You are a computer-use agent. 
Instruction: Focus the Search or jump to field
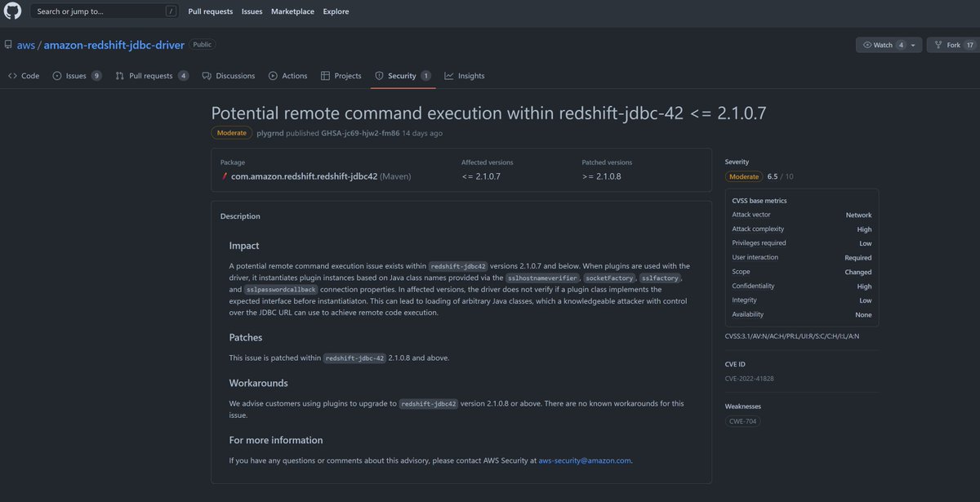click(105, 11)
